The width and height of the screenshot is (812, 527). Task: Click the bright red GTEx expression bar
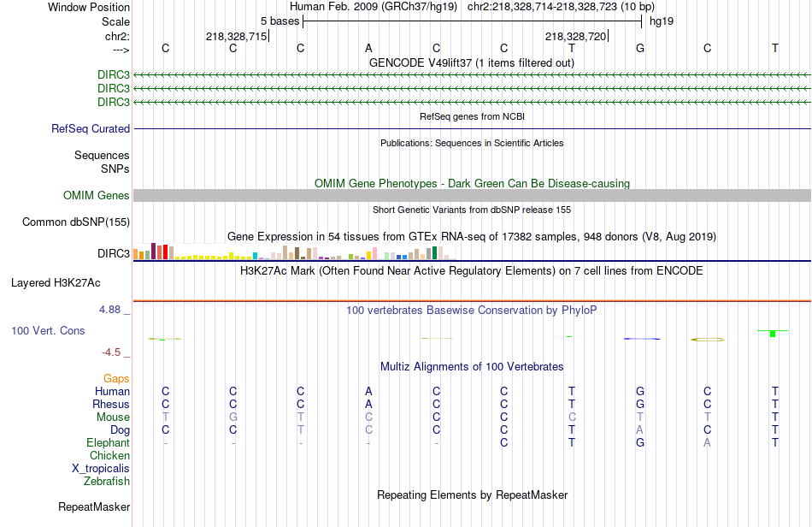point(165,252)
